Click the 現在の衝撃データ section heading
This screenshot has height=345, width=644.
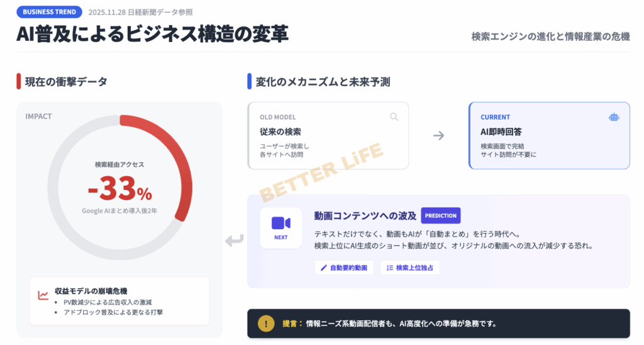(x=66, y=81)
